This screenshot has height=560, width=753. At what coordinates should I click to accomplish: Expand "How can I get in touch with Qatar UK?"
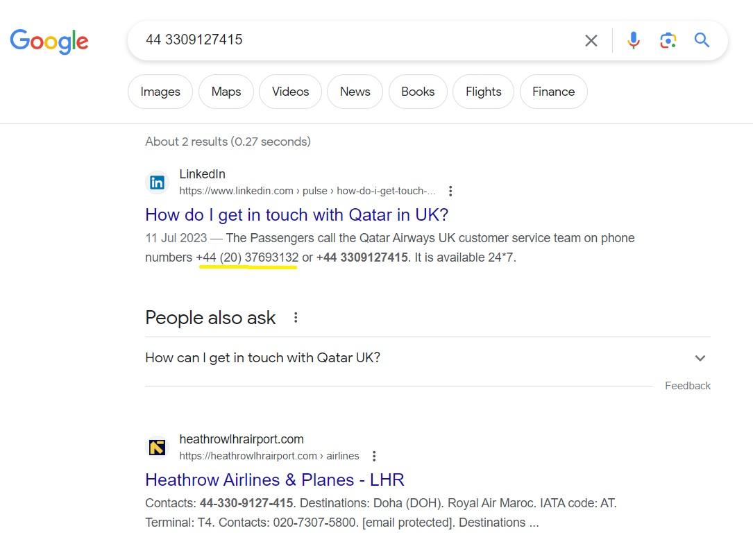(428, 358)
